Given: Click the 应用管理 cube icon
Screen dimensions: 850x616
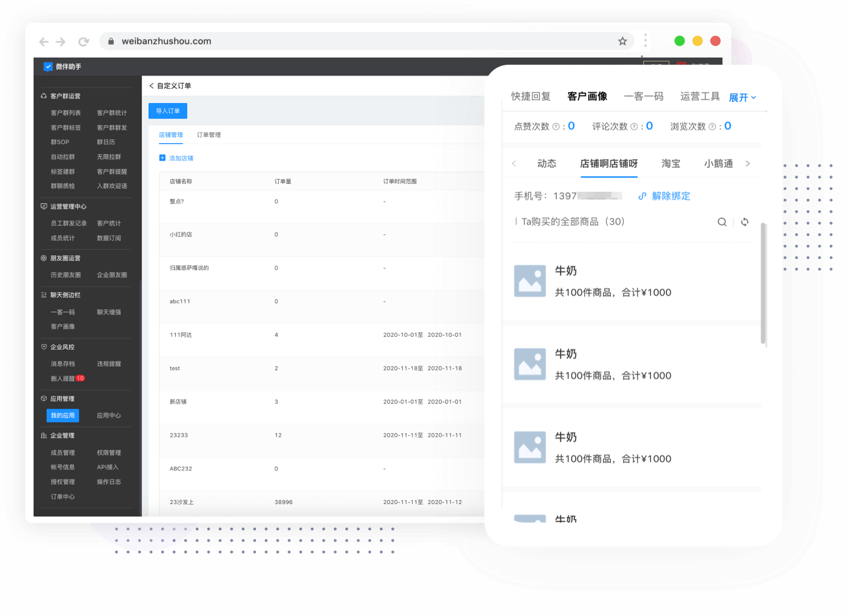Looking at the screenshot, I should point(44,398).
